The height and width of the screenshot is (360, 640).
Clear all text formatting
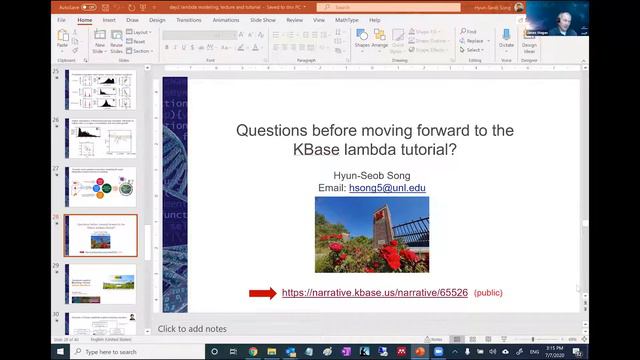coord(260,35)
